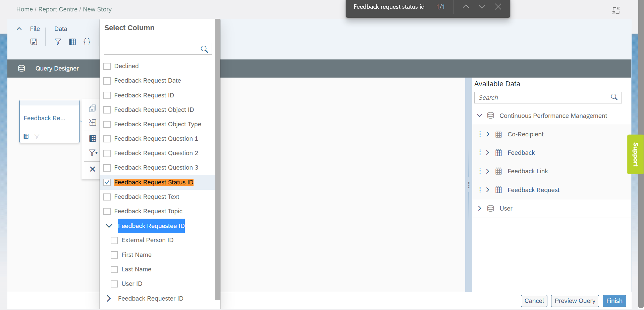Expand the User data source node
644x310 pixels.
click(x=480, y=208)
